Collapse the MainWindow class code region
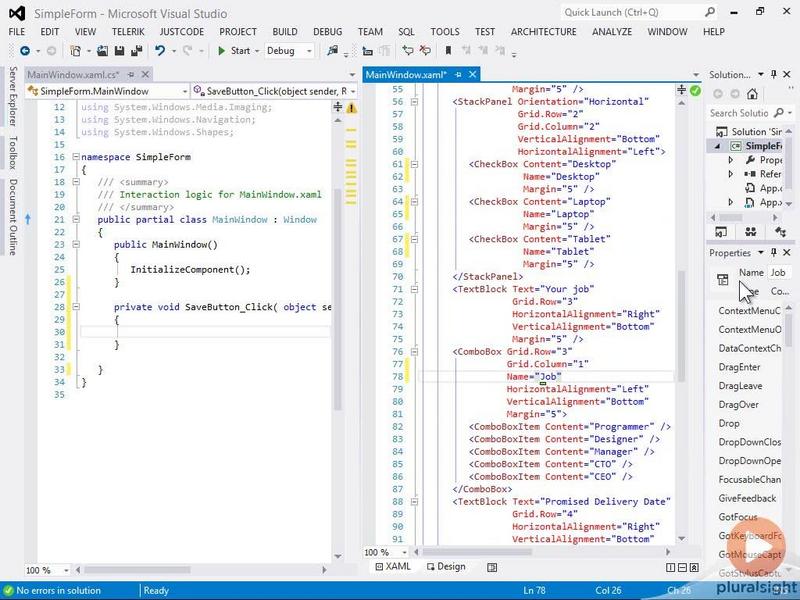 tap(76, 219)
